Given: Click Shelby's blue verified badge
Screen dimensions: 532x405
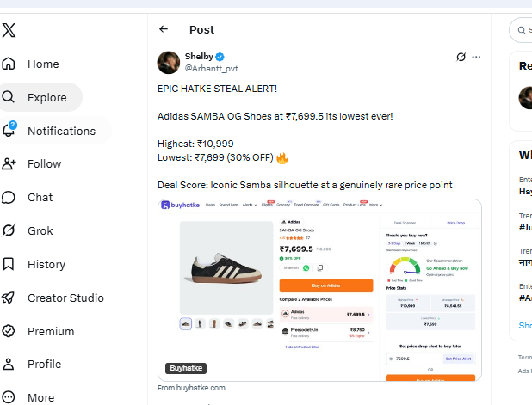Looking at the screenshot, I should click(220, 57).
